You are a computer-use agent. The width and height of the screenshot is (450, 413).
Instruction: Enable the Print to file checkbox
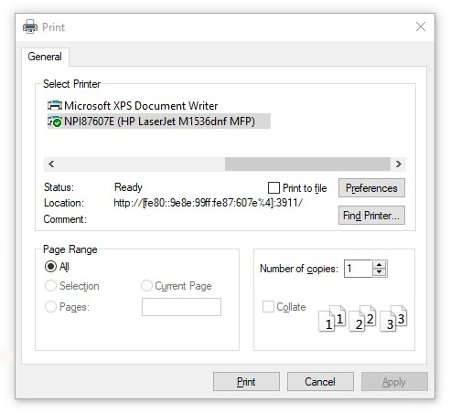[274, 188]
